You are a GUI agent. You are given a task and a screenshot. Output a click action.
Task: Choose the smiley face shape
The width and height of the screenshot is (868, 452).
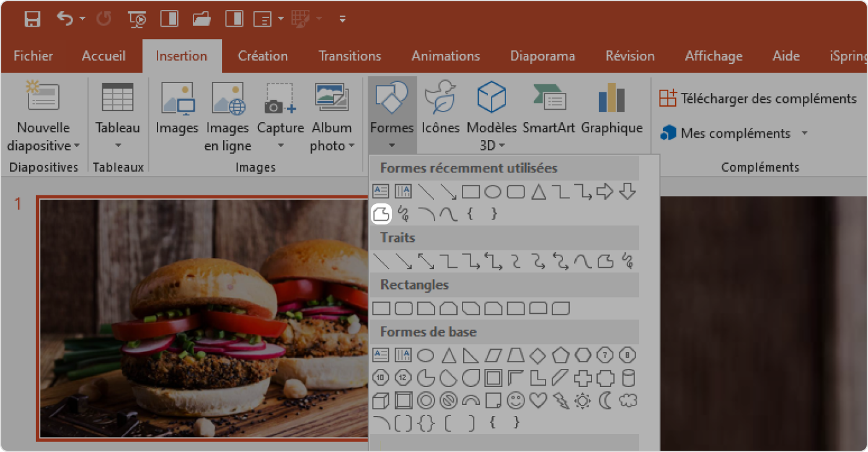(x=515, y=401)
